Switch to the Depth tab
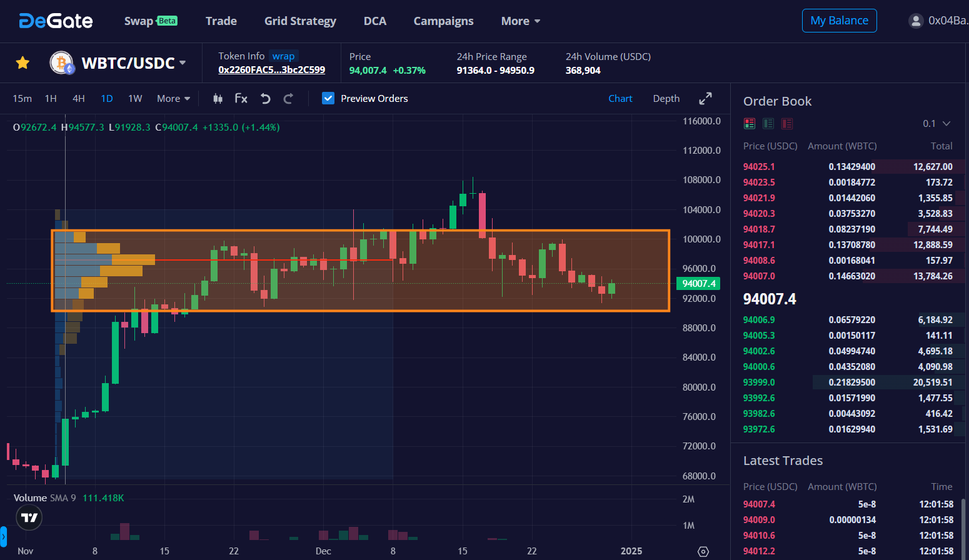The height and width of the screenshot is (560, 969). pyautogui.click(x=666, y=99)
